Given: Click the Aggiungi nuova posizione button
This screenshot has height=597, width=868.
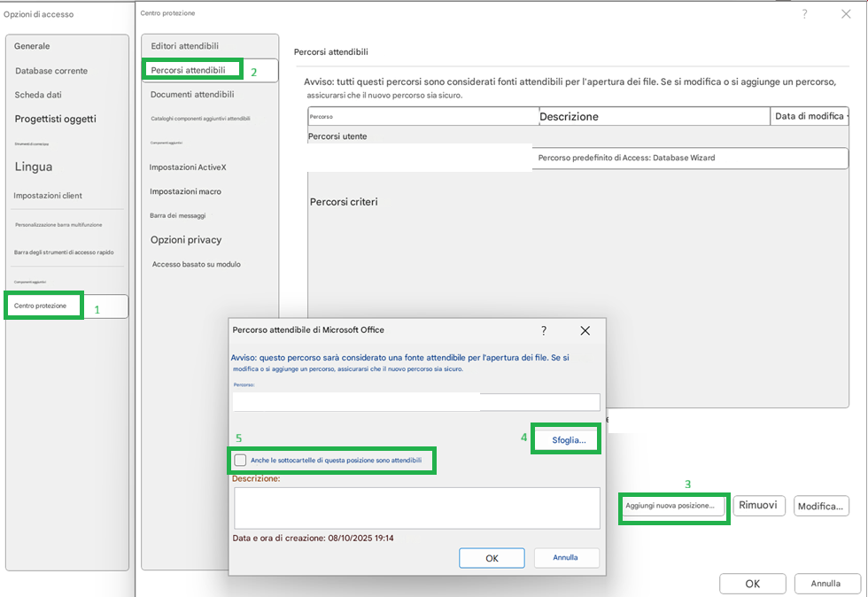Looking at the screenshot, I should pos(673,506).
